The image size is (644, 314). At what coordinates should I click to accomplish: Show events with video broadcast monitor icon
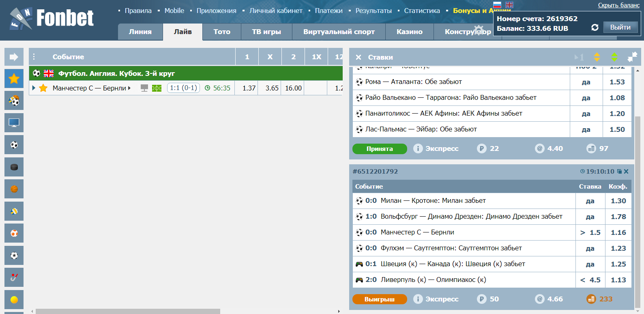coord(14,123)
